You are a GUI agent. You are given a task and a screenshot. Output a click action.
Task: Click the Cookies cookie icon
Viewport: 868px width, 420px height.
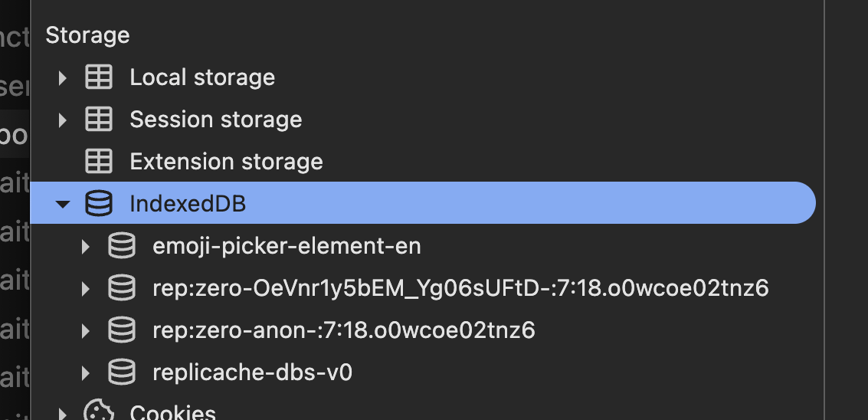click(x=98, y=412)
